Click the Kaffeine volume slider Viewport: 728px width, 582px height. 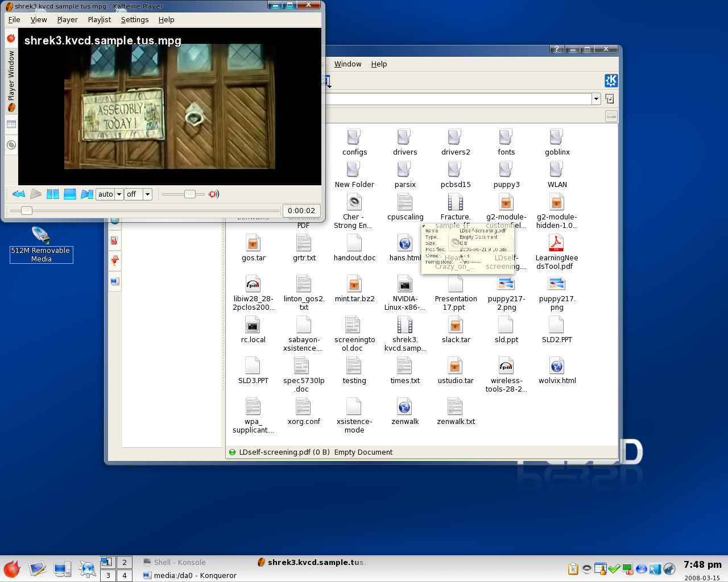183,194
